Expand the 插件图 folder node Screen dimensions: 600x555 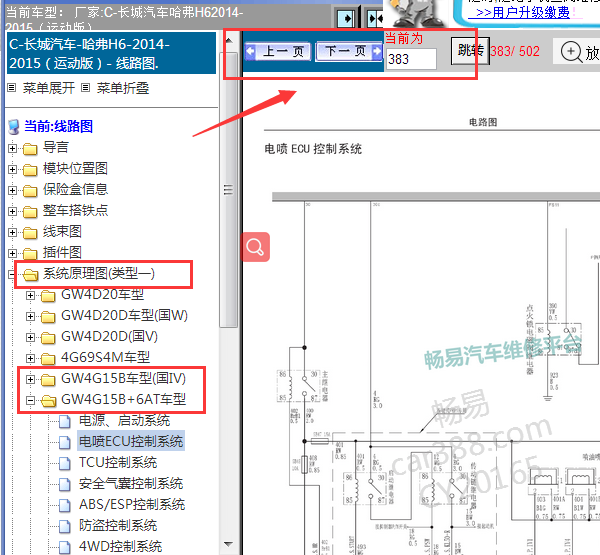tap(12, 253)
